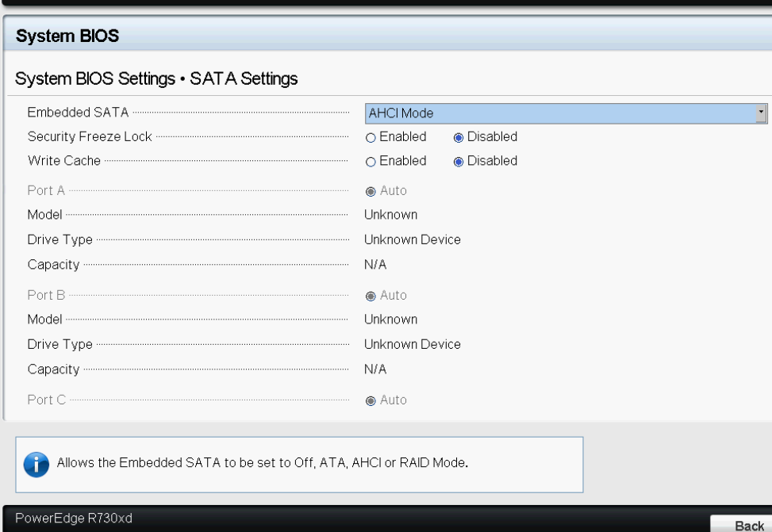772x532 pixels.
Task: Enable Security Freeze Lock
Action: (x=371, y=137)
